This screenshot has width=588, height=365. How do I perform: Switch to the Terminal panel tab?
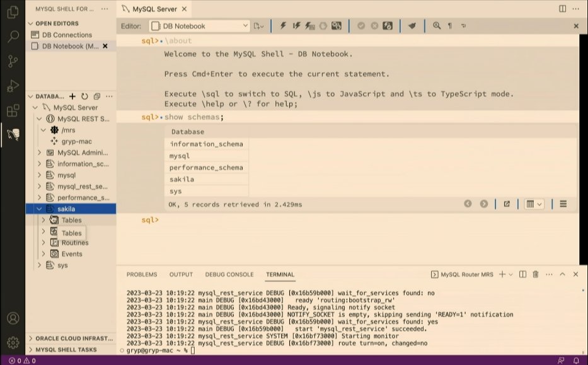(x=280, y=275)
